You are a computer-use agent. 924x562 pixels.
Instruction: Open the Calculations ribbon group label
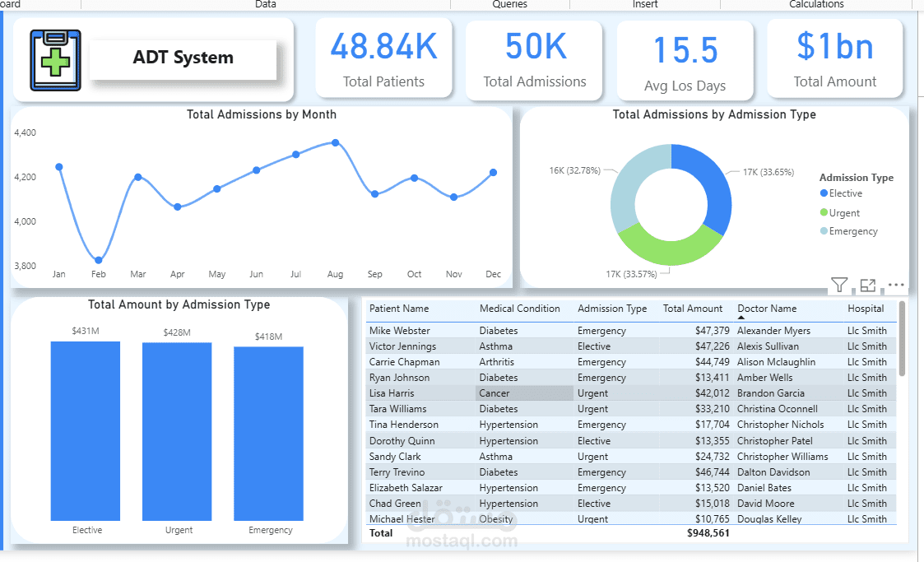click(x=816, y=4)
